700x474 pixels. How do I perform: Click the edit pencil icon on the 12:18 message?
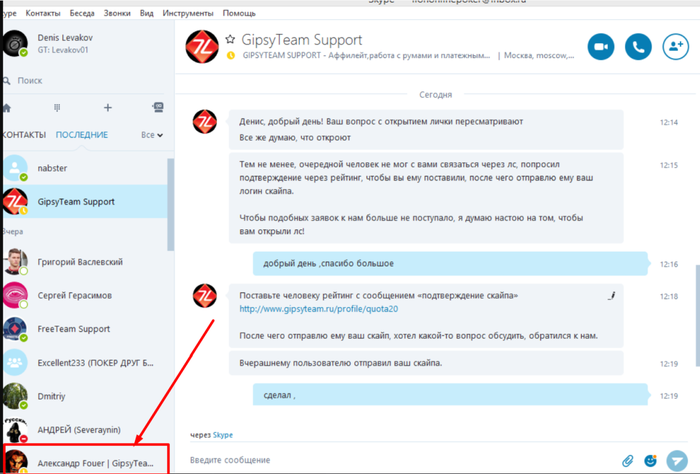point(612,295)
